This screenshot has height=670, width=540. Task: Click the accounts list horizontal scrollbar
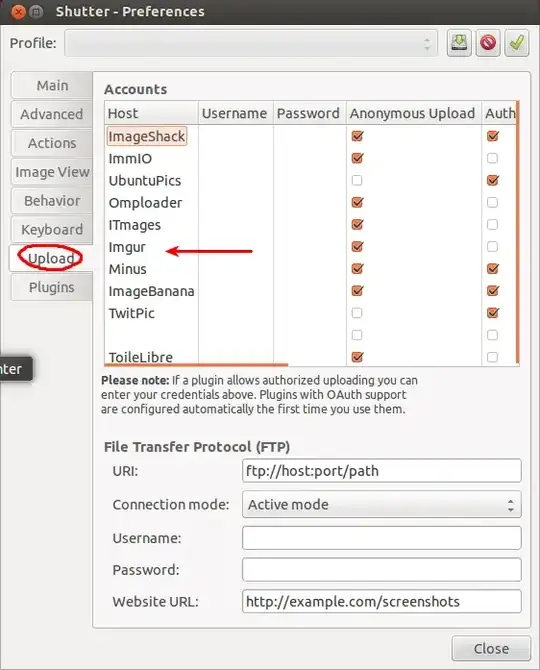click(197, 365)
